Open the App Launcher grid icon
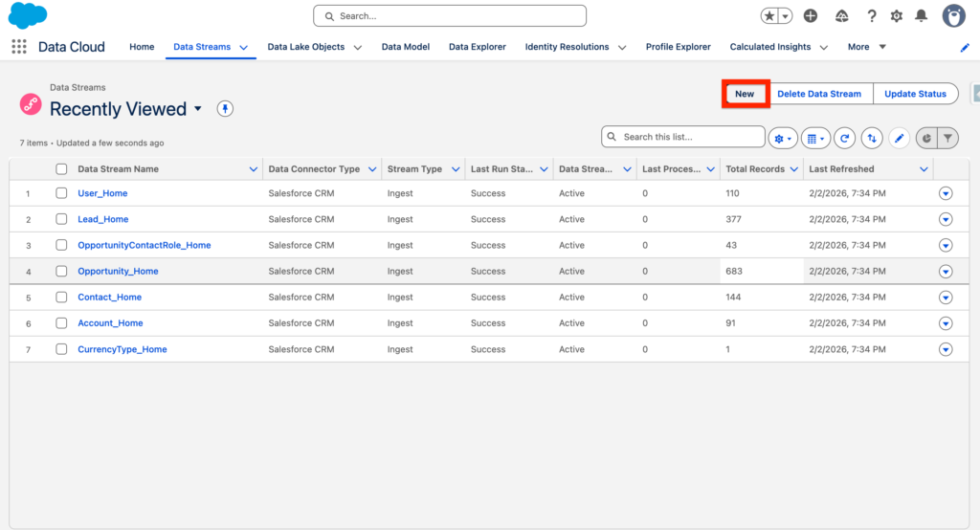Viewport: 980px width, 530px height. pyautogui.click(x=19, y=47)
